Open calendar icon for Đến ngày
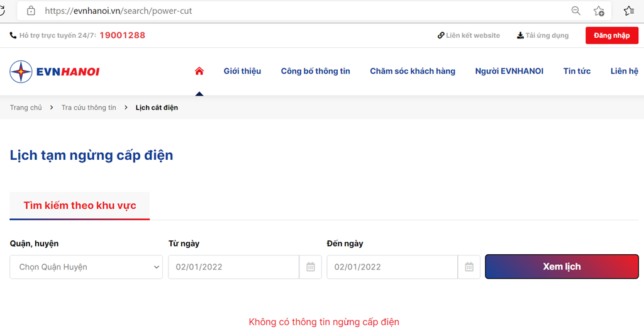644x336 pixels. 469,267
